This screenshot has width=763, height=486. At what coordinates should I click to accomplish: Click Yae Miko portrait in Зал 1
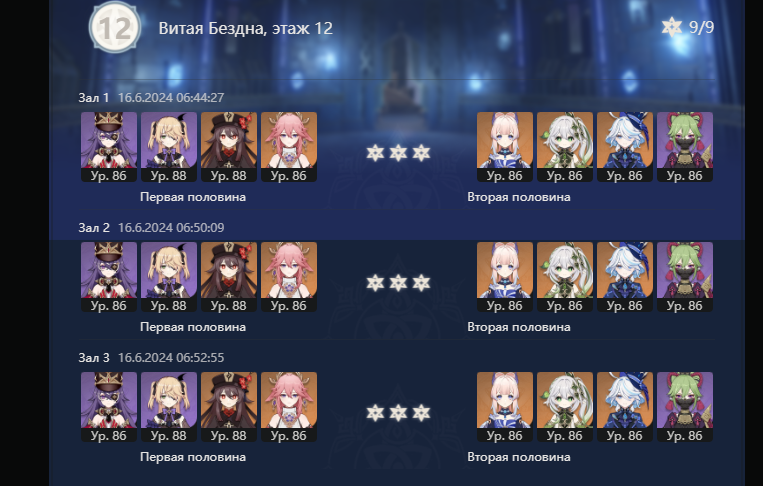coord(289,147)
